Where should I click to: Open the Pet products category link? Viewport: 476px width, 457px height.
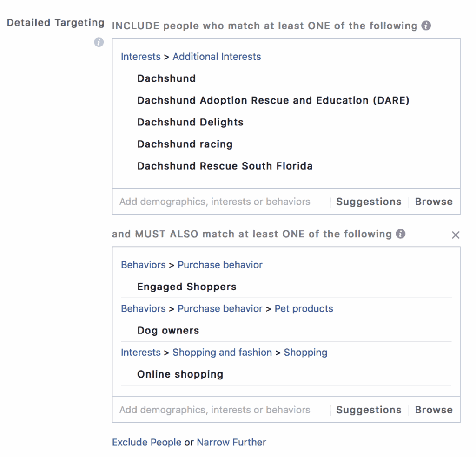[304, 308]
